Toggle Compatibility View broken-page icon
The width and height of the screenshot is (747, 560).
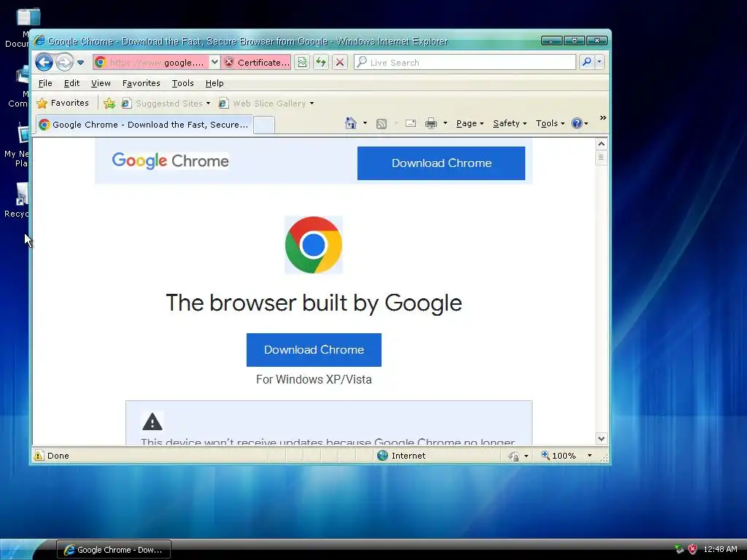click(x=302, y=62)
